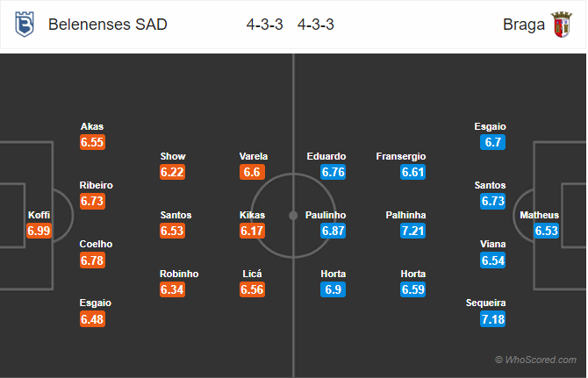Click the Matheus goalkeeper name
Viewport: 588px width, 378px height.
click(x=539, y=215)
